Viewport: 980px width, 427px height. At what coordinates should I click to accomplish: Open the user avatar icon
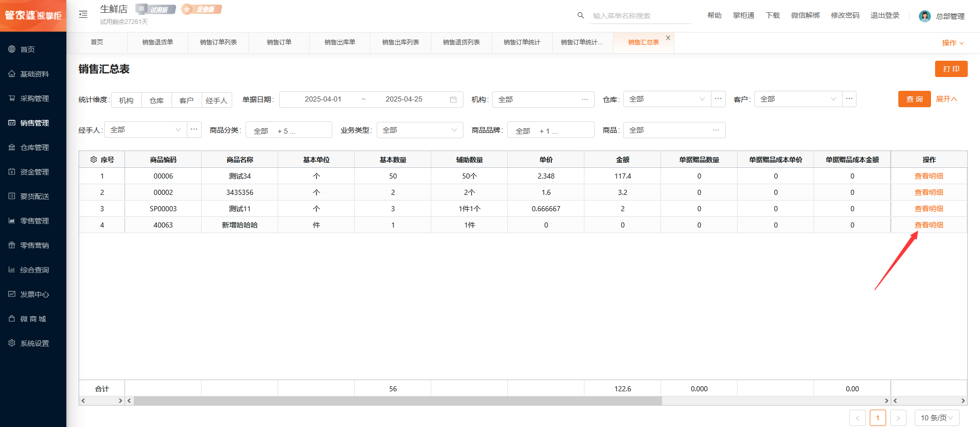click(x=924, y=16)
